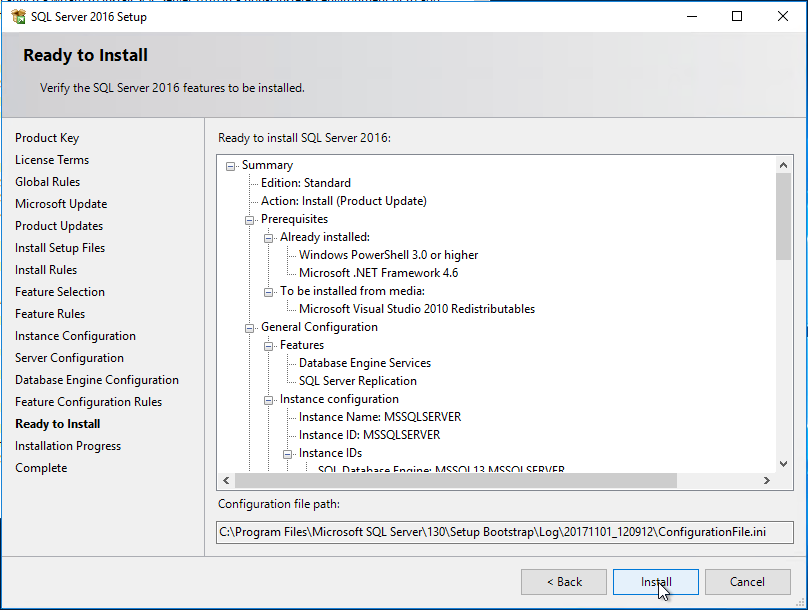This screenshot has width=808, height=610.
Task: Open the Product Updates step
Action: click(x=59, y=226)
